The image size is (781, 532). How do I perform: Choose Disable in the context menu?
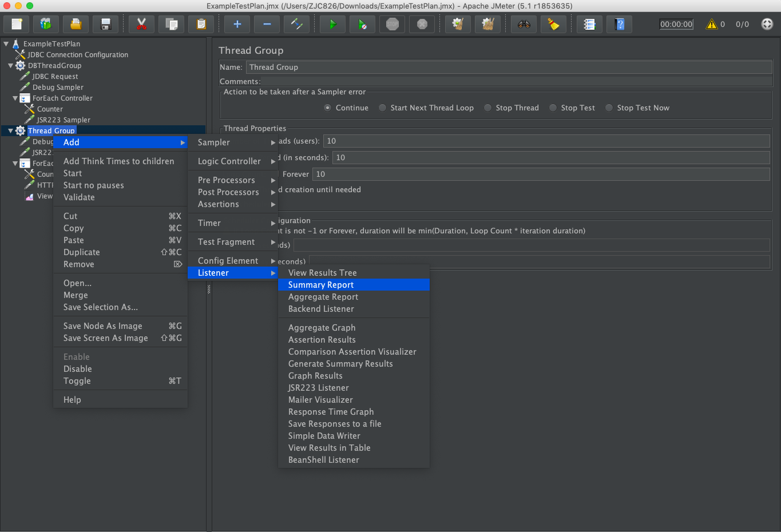tap(120, 369)
